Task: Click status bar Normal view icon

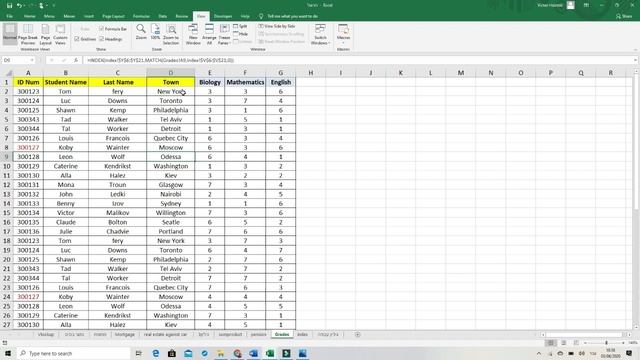Action: (x=551, y=343)
